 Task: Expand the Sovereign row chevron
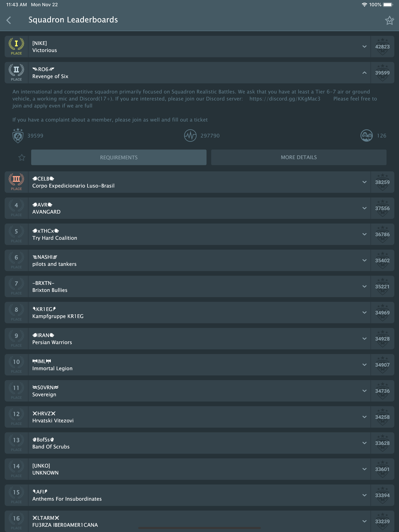tap(364, 391)
